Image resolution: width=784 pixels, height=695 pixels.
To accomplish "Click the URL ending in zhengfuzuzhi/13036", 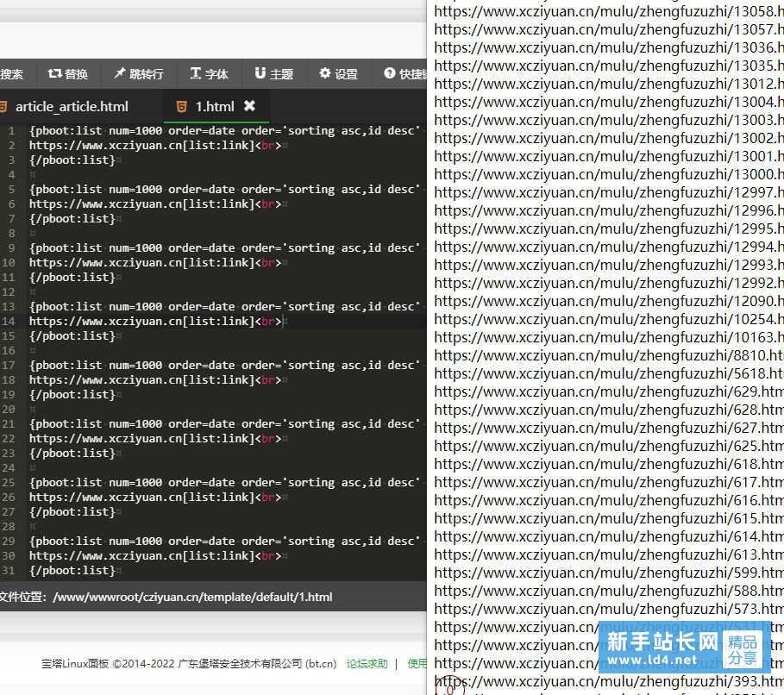I will tap(609, 47).
